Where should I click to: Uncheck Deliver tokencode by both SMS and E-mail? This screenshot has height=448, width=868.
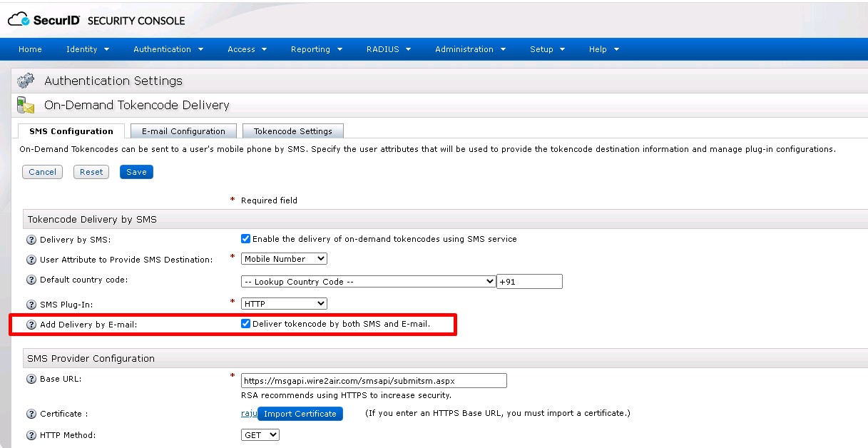[246, 324]
